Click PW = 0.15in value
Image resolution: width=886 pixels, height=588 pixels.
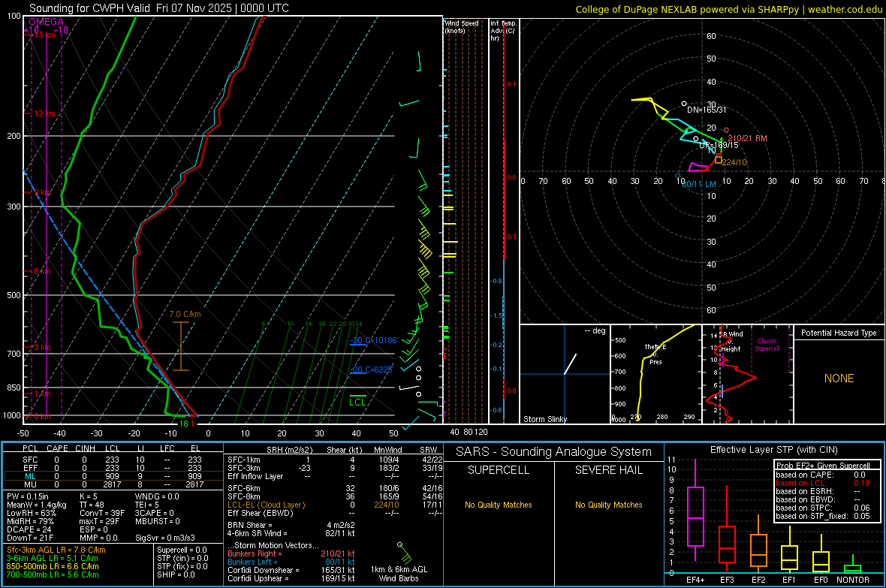click(x=28, y=496)
